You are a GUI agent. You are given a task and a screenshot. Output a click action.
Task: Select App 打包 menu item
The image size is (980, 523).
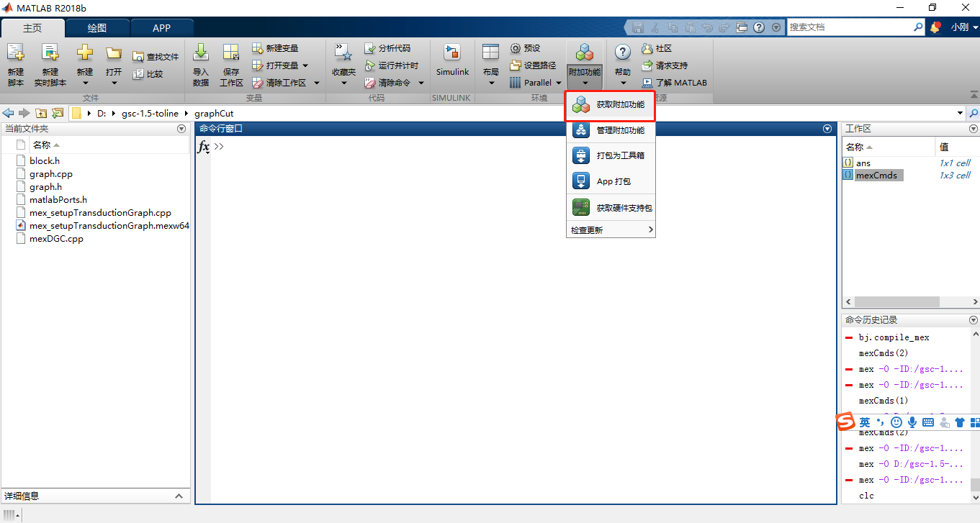coord(611,181)
